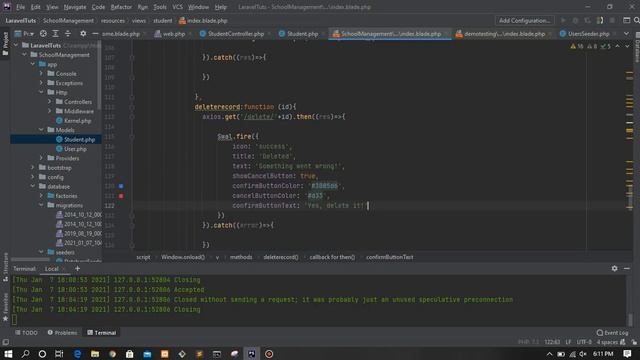Click the UTF-8 encoding in status bar
Image resolution: width=640 pixels, height=360 pixels.
pos(584,342)
